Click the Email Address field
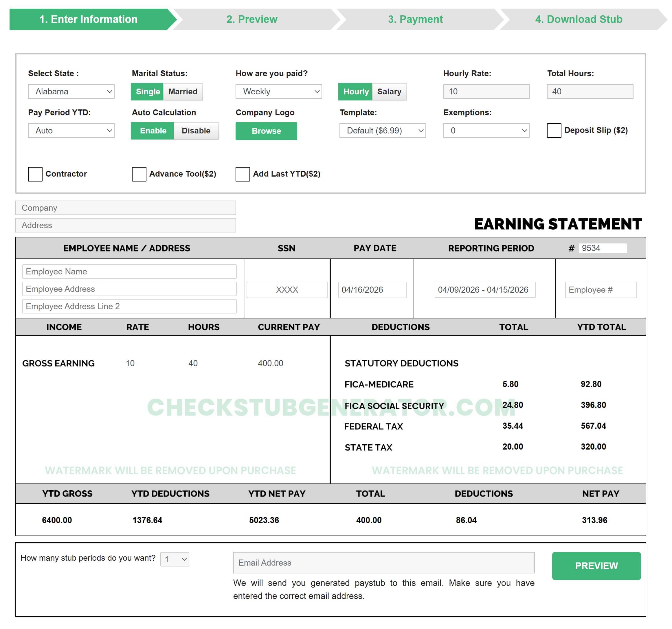The height and width of the screenshot is (629, 672). pyautogui.click(x=384, y=563)
